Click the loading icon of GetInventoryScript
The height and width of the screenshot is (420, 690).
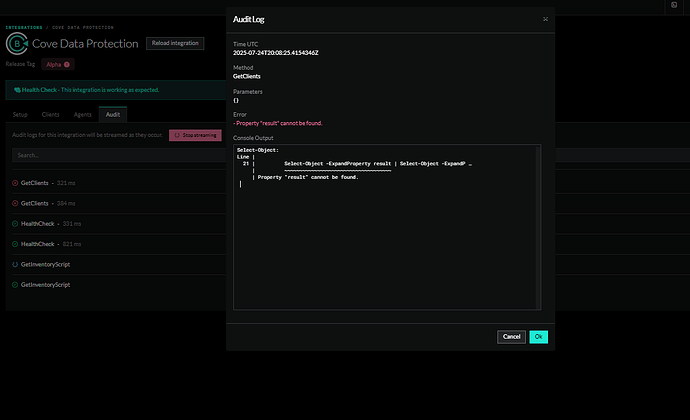(15, 265)
